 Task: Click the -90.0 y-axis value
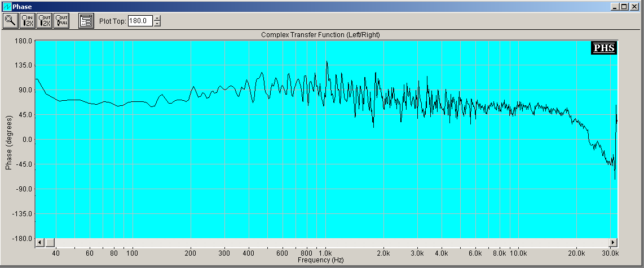25,189
